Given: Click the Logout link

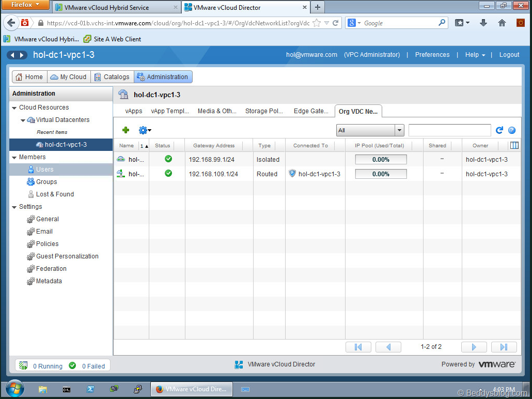Looking at the screenshot, I should pyautogui.click(x=509, y=55).
